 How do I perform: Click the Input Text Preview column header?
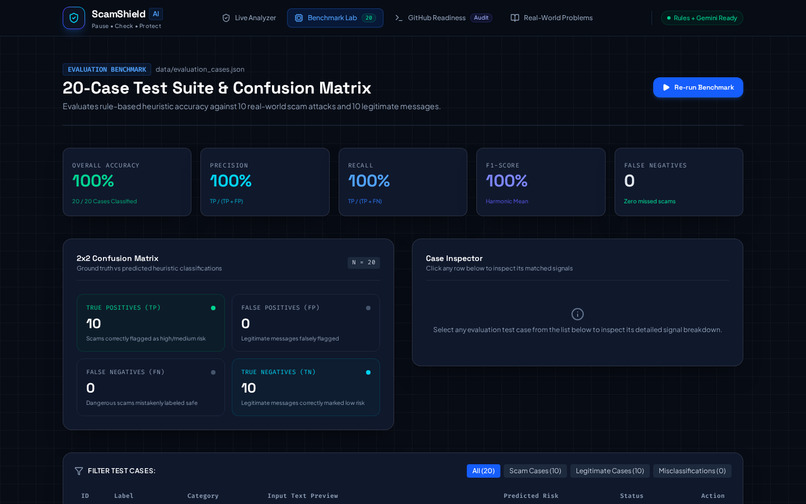coord(303,496)
